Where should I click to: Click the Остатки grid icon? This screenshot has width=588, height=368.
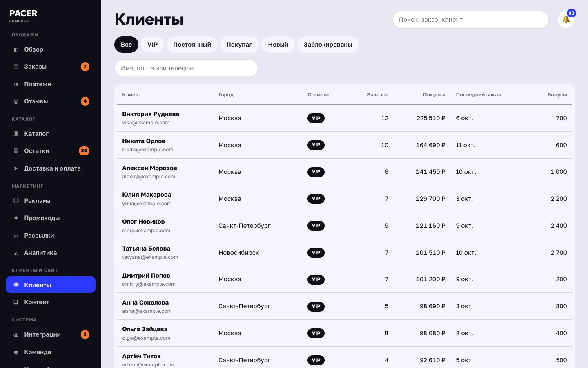[16, 151]
